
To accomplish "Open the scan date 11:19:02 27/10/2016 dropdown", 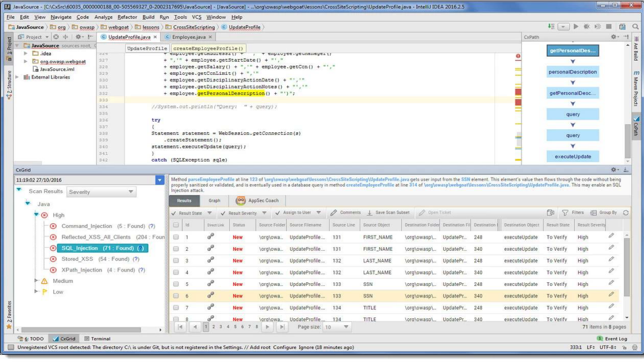I will [x=160, y=180].
